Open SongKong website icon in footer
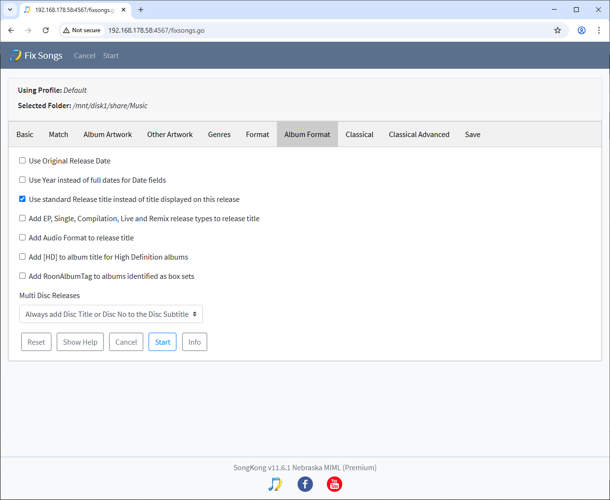The image size is (610, 500). [x=275, y=484]
